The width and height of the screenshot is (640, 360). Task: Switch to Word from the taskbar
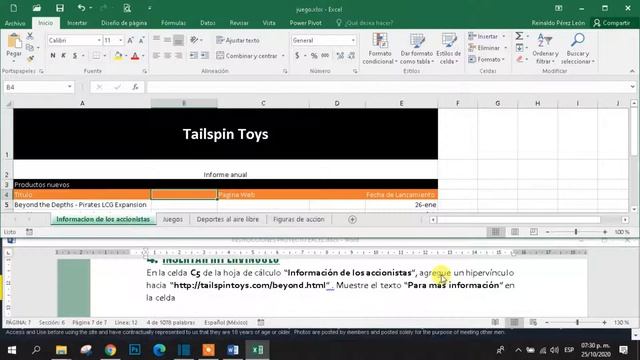point(233,350)
